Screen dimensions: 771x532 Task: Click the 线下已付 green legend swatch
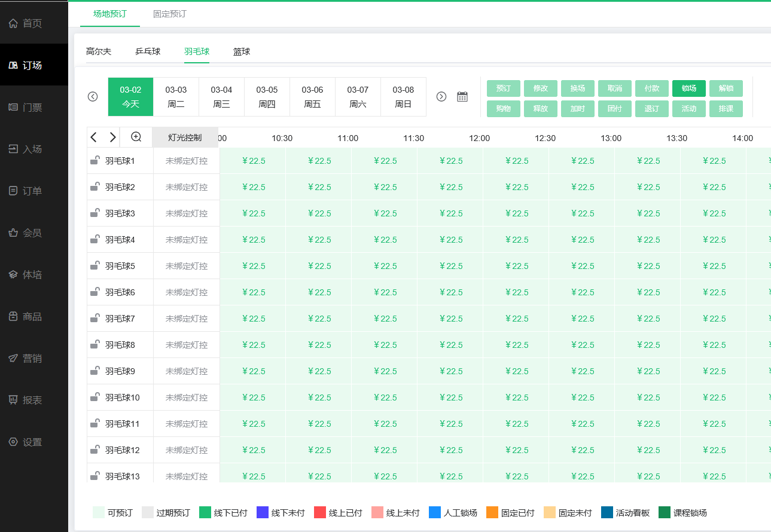click(x=205, y=513)
